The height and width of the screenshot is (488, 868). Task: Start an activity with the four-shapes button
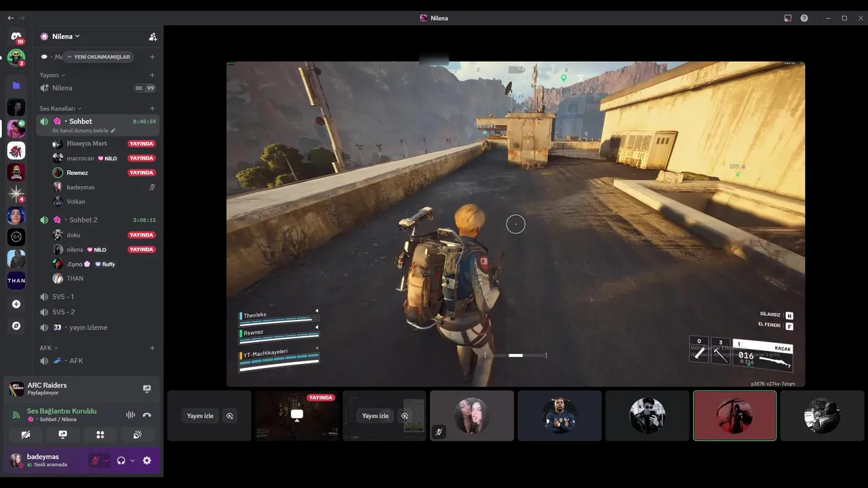[100, 434]
